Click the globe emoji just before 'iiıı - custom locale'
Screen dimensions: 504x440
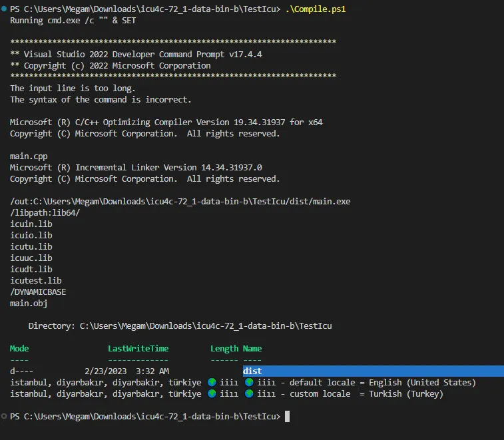pyautogui.click(x=249, y=393)
